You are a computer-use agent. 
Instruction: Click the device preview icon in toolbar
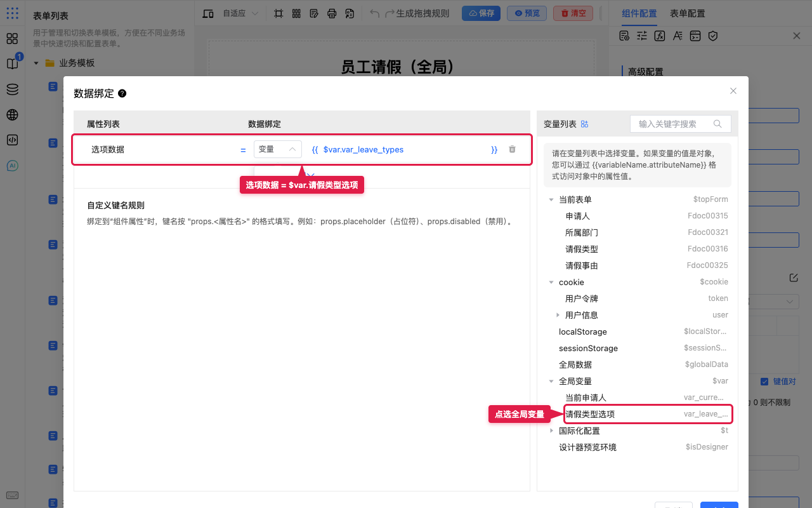(207, 13)
